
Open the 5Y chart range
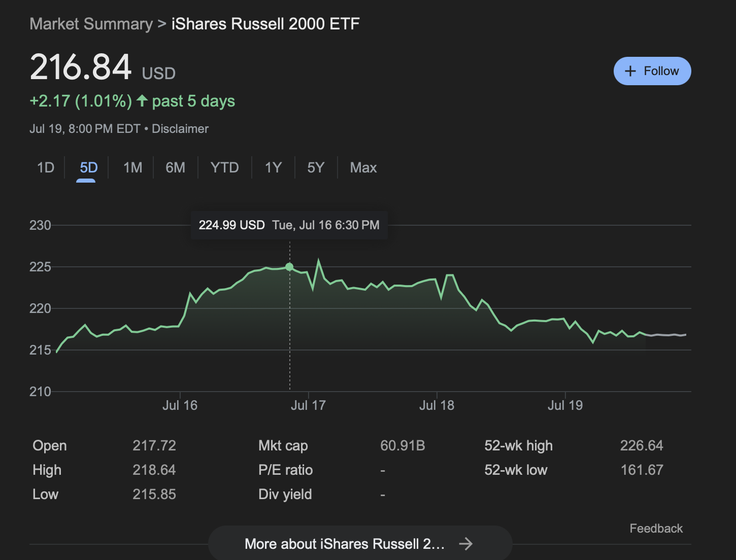point(316,167)
